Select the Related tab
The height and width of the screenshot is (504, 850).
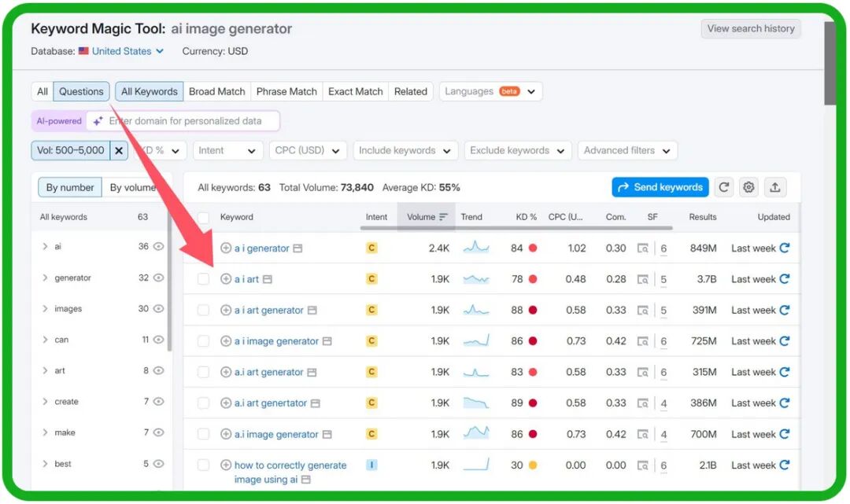(410, 91)
